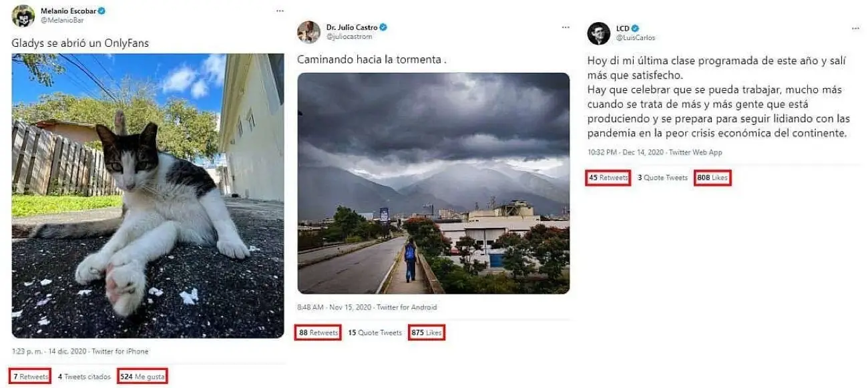View the 524 Me gusta list
This screenshot has height=388, width=868.
tap(142, 377)
